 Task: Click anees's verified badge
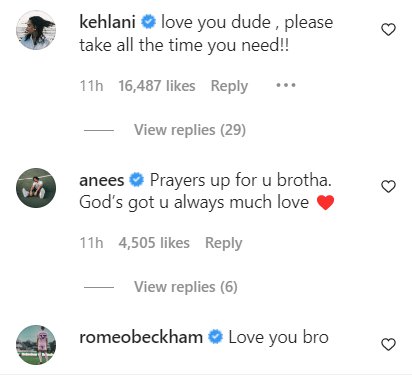tap(137, 180)
